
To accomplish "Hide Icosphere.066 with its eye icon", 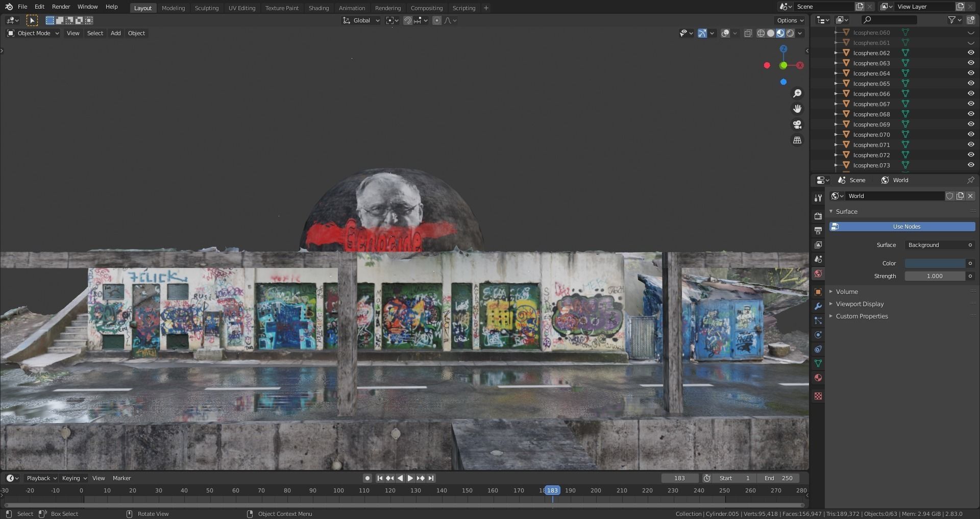I will coord(971,93).
